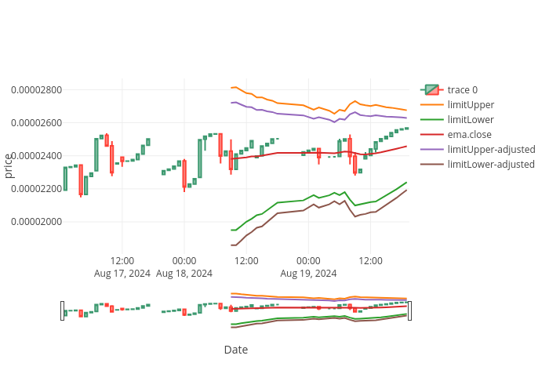The width and height of the screenshot is (549, 392).
Task: Click inside the range slider mini chart
Action: coord(235,310)
